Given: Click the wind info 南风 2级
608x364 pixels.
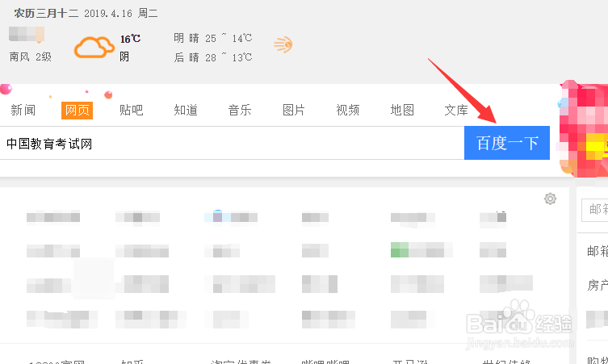Looking at the screenshot, I should (31, 57).
